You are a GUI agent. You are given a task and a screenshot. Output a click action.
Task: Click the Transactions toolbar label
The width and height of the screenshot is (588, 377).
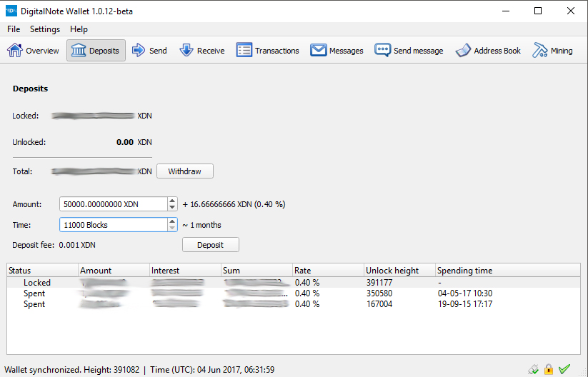(x=277, y=51)
